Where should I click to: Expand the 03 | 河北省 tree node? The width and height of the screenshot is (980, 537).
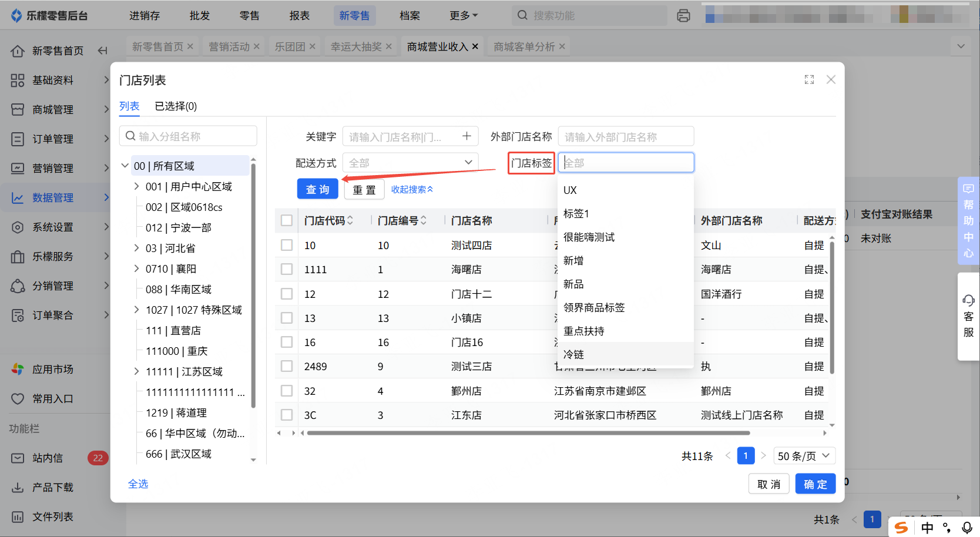pyautogui.click(x=136, y=248)
